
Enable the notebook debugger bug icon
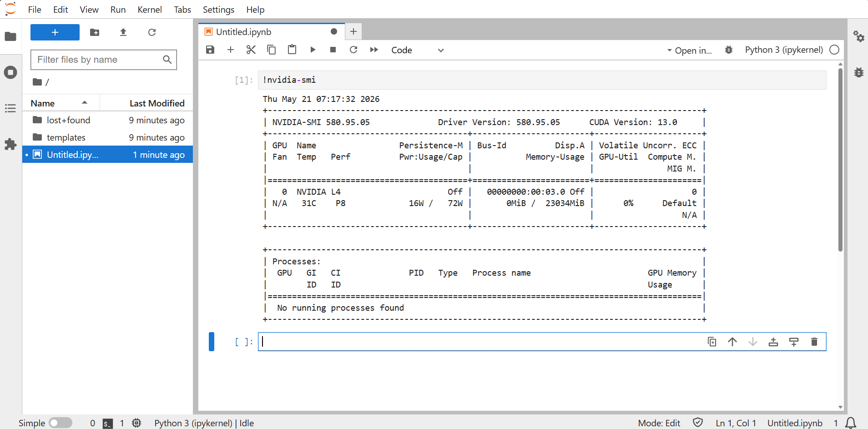pos(729,50)
